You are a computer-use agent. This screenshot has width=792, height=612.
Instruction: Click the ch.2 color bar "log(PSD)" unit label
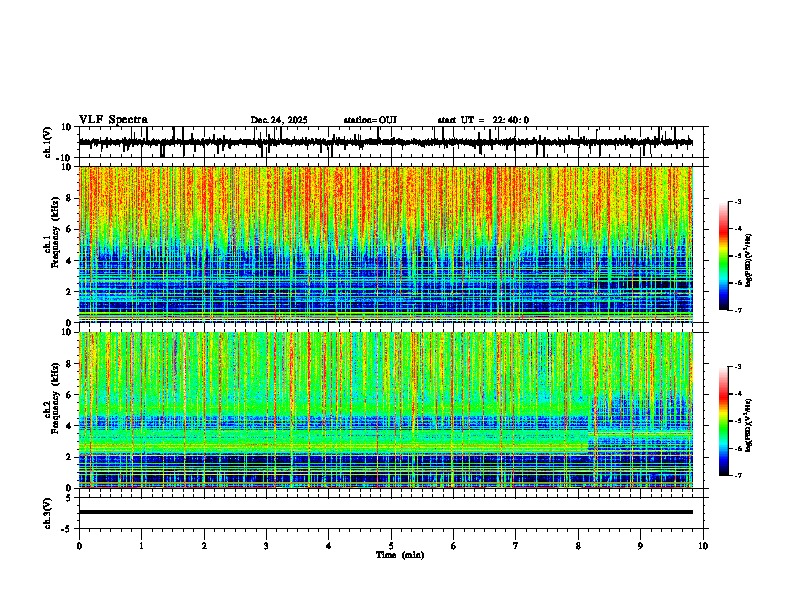(x=749, y=425)
